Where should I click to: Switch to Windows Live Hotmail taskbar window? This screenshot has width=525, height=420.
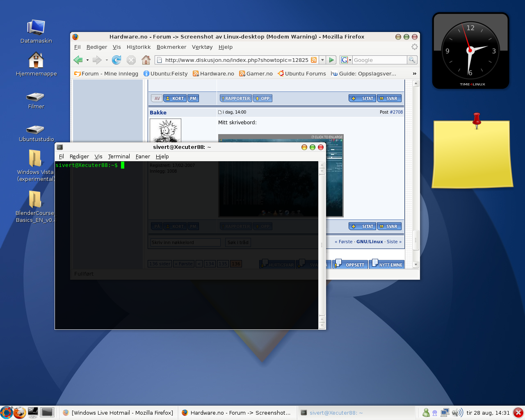point(118,413)
